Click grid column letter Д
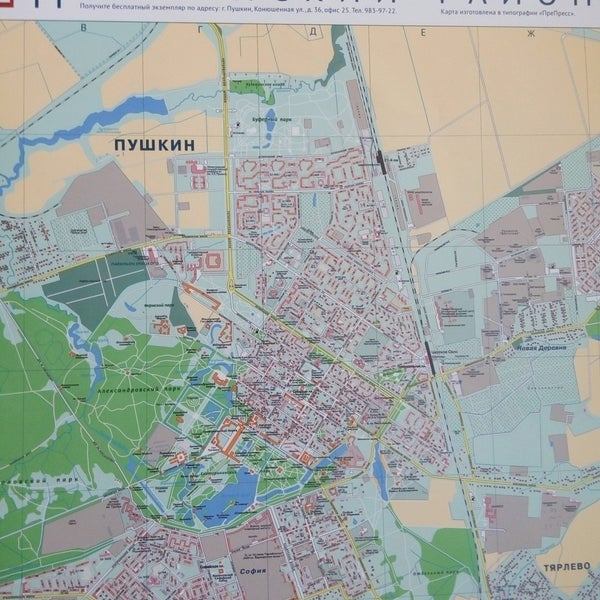Screen dimensions: 600x600 [313, 31]
